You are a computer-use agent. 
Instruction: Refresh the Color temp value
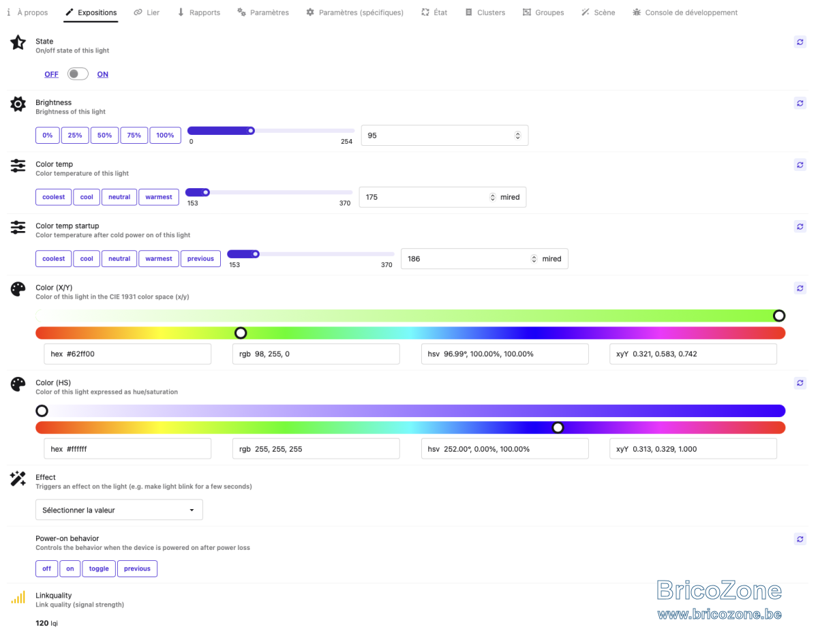point(800,165)
